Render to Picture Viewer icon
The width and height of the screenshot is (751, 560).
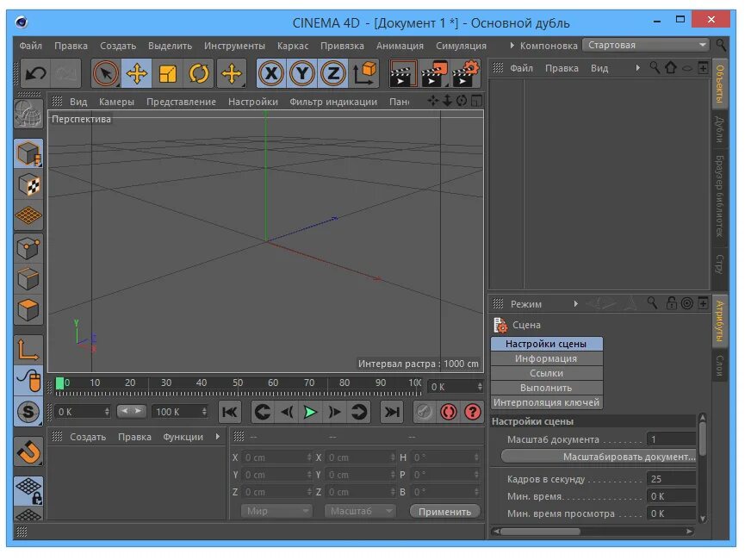pos(434,73)
